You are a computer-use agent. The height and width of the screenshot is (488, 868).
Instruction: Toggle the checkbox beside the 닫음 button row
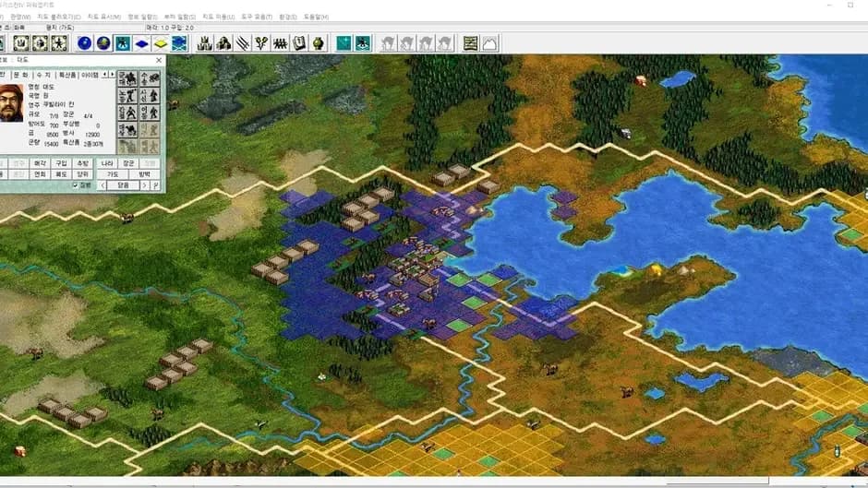(x=75, y=186)
